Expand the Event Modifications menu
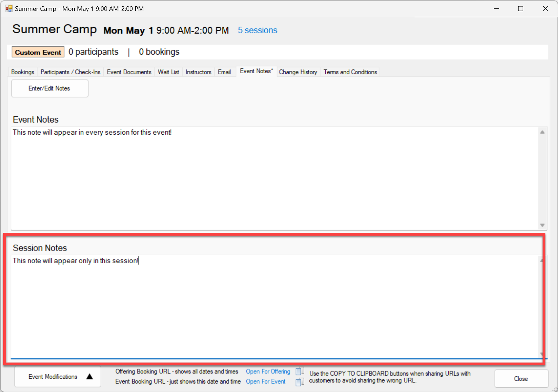The height and width of the screenshot is (392, 558). [x=58, y=377]
